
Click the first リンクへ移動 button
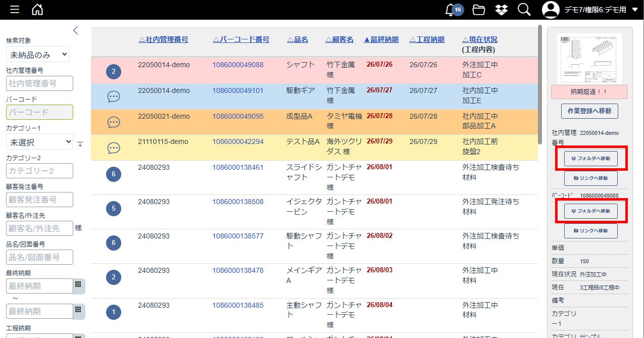pyautogui.click(x=591, y=178)
